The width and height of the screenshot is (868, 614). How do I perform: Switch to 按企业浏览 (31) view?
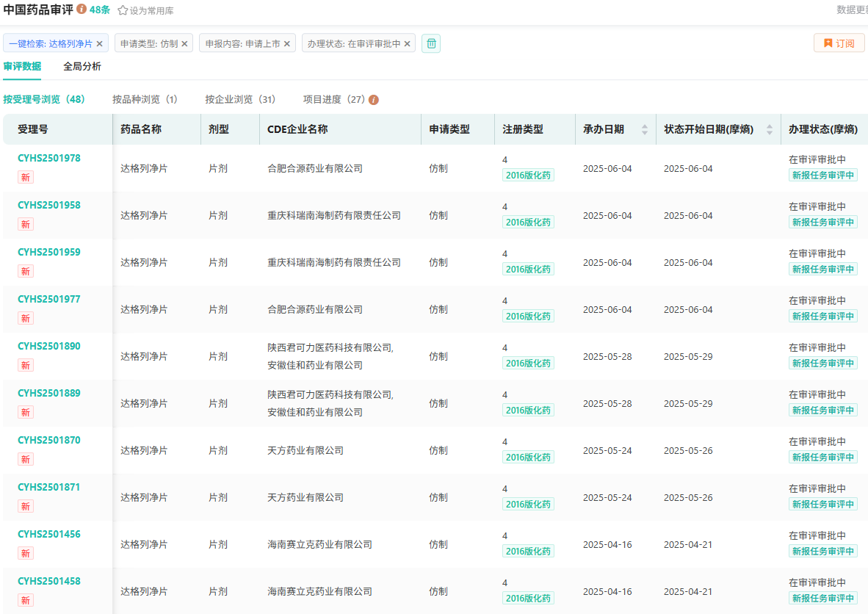click(x=240, y=99)
